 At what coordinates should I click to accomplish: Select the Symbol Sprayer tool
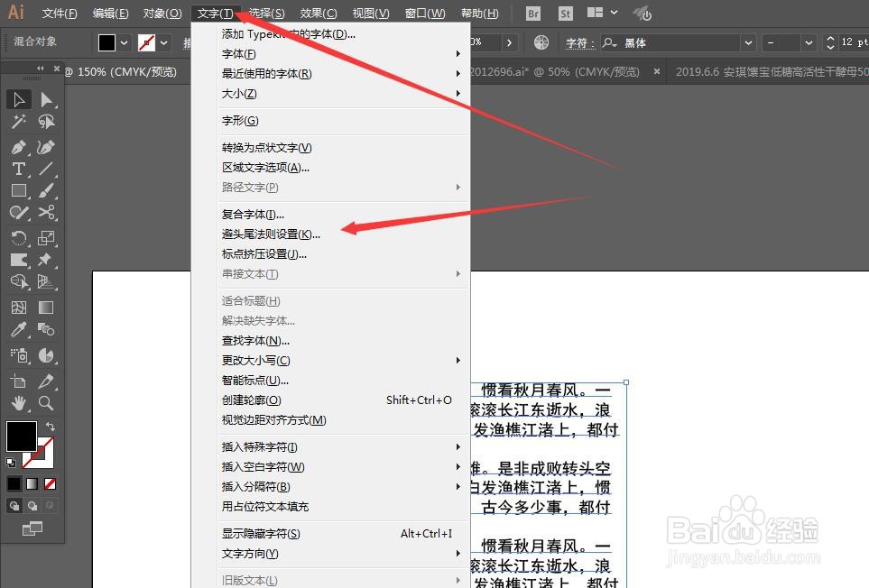19,355
